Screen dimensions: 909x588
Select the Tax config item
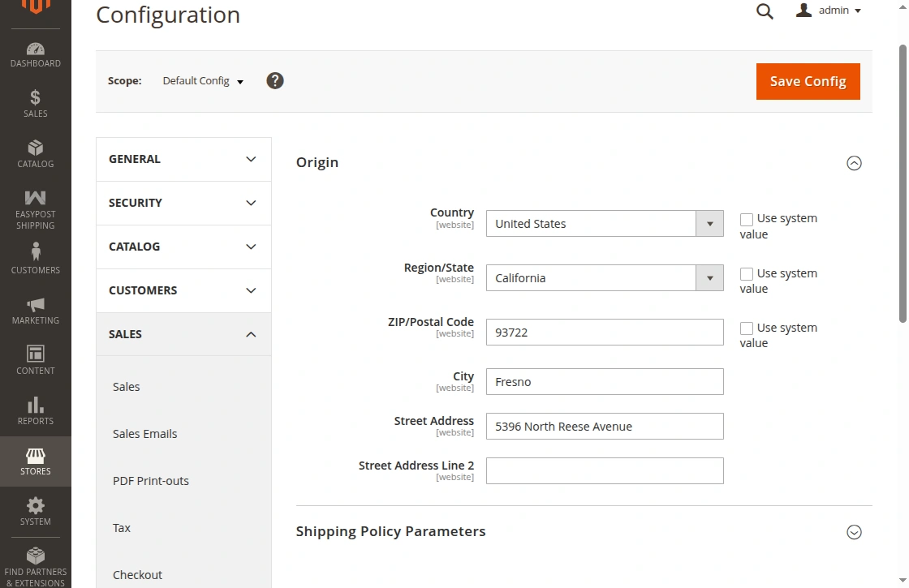coord(122,528)
